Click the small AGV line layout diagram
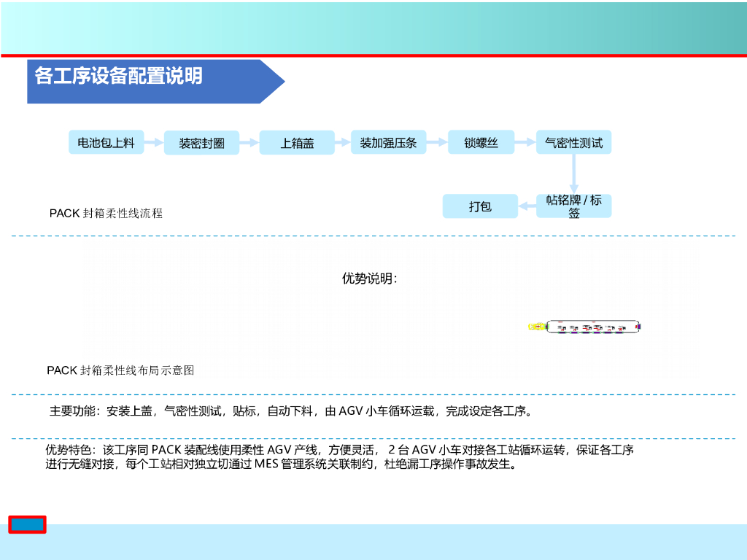Image resolution: width=747 pixels, height=560 pixels. [x=586, y=327]
